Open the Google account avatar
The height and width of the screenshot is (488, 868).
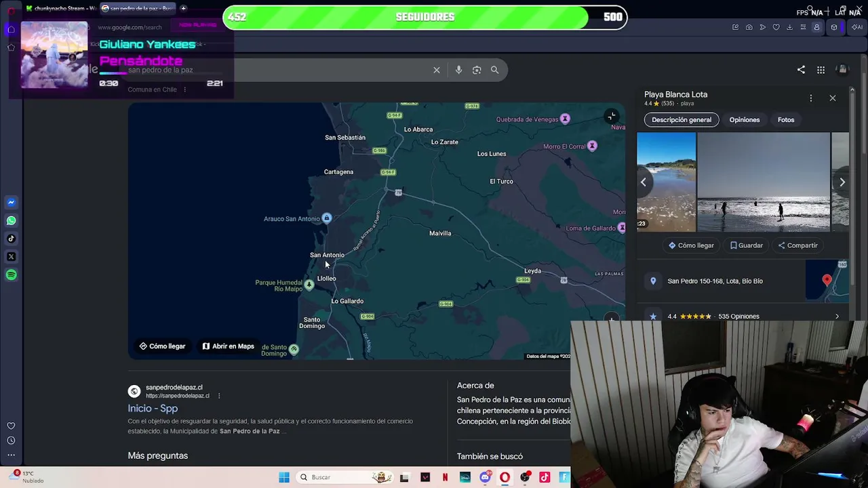[x=842, y=70]
